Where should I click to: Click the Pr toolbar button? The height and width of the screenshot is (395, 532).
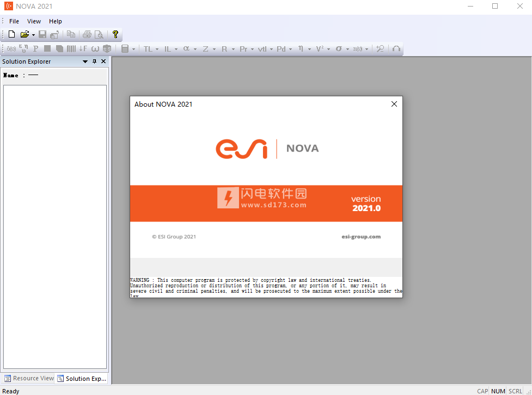coord(243,49)
